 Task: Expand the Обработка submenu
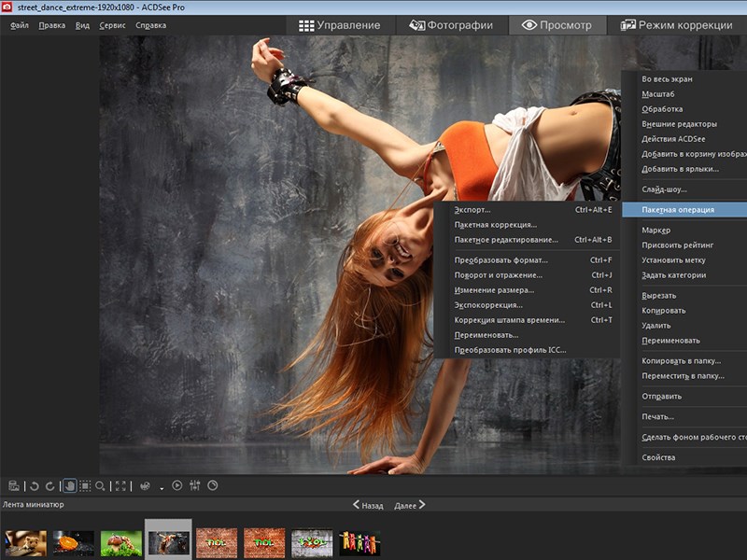pos(684,109)
